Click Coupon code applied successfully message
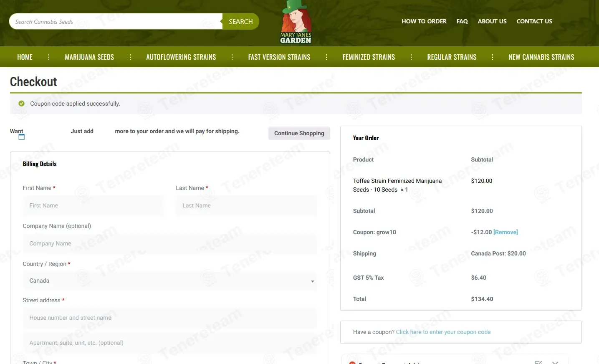The height and width of the screenshot is (364, 599). point(75,104)
